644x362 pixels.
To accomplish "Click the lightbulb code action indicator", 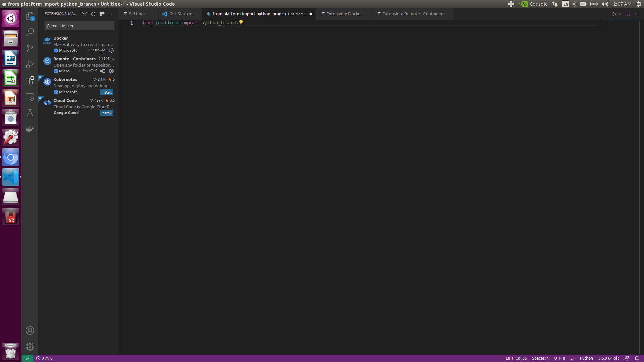I will tap(241, 23).
